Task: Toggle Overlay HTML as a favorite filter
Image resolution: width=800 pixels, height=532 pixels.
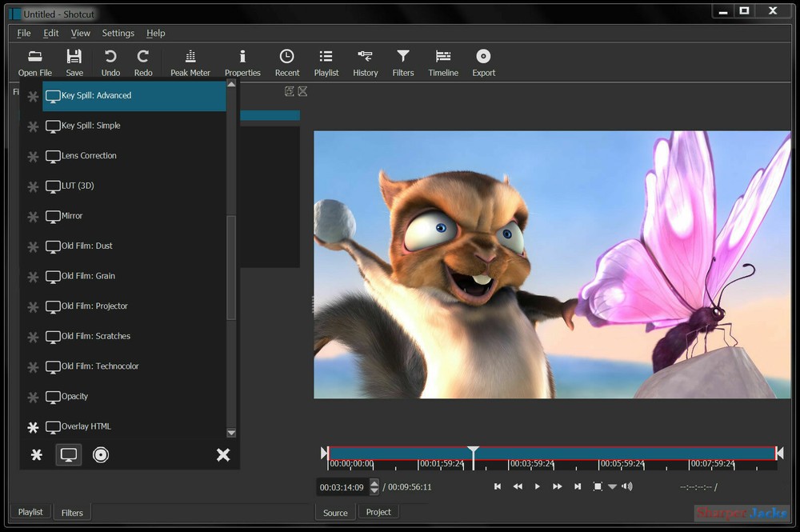Action: pyautogui.click(x=33, y=426)
